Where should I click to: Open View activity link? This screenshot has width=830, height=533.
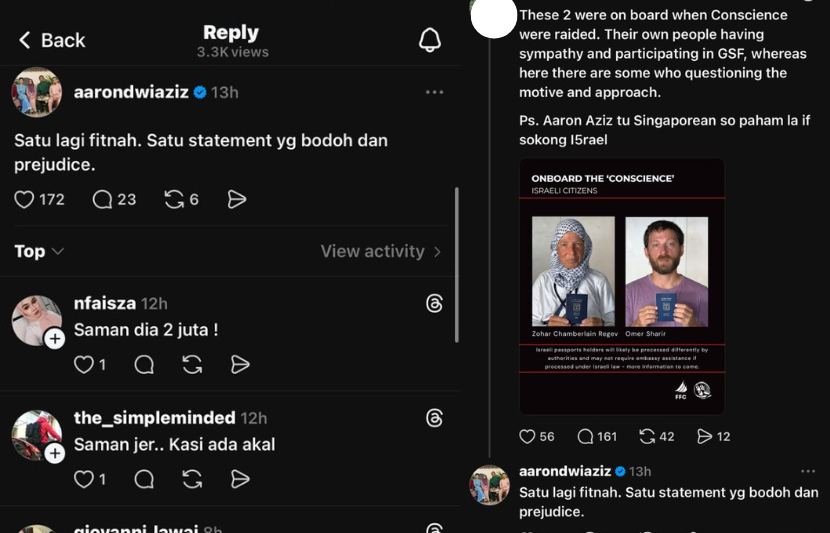coord(380,251)
